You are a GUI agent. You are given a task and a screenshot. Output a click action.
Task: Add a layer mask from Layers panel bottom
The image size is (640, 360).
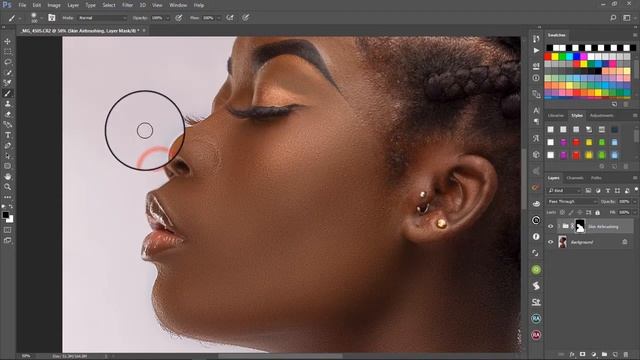[x=582, y=354]
